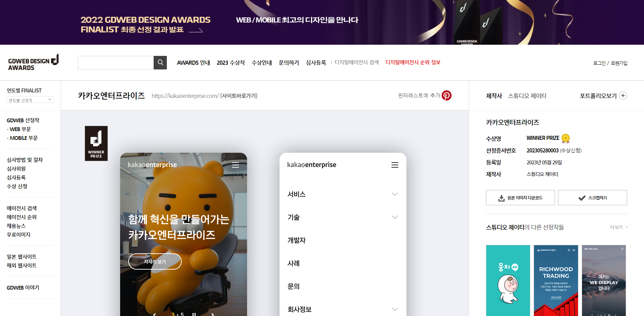
Task: Click the 자세히 보기 button
Action: (x=155, y=261)
